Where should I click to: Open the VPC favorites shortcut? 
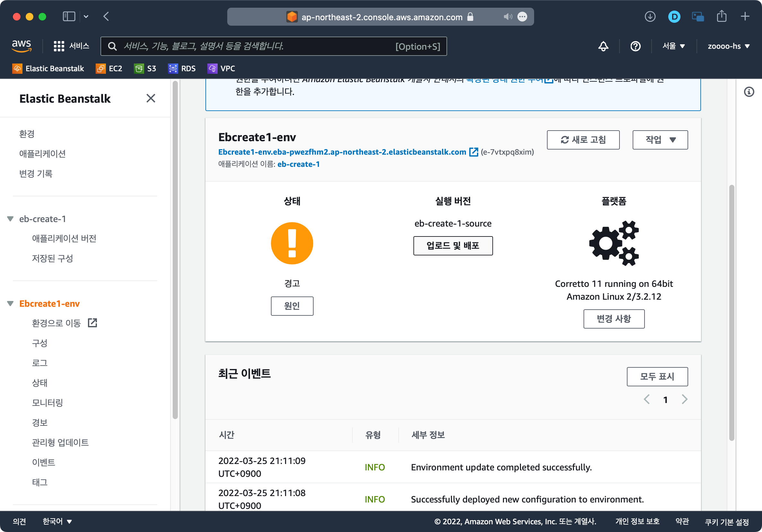(221, 68)
